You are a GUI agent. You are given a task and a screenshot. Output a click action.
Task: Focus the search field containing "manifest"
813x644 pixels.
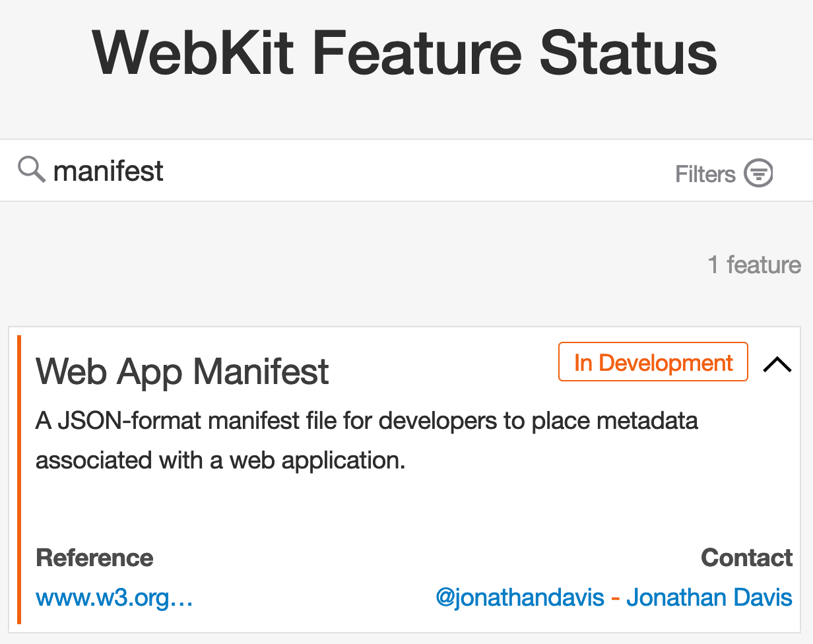point(330,171)
